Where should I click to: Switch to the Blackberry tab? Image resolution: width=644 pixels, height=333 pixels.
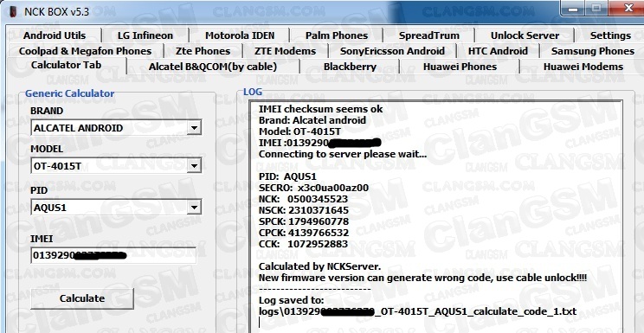[x=350, y=67]
